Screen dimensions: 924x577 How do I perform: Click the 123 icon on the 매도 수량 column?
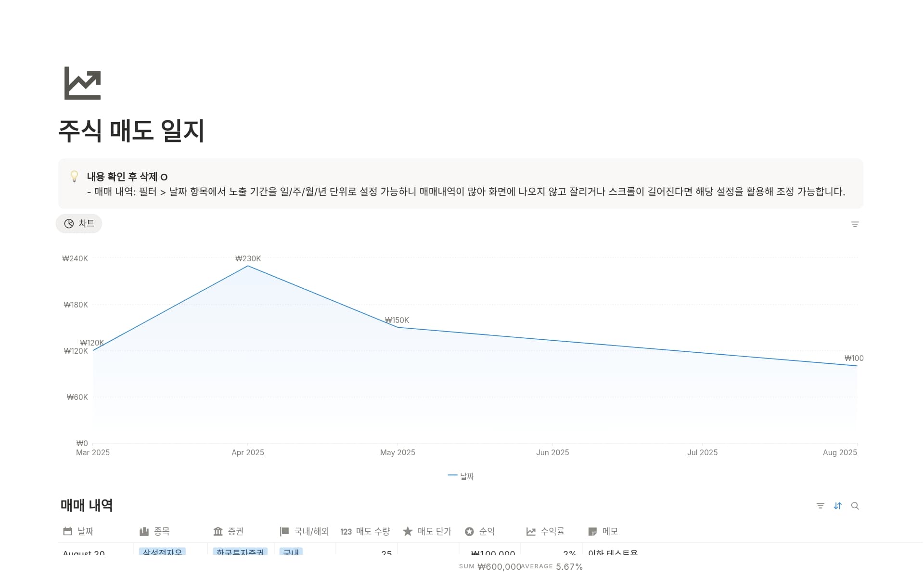pyautogui.click(x=346, y=531)
